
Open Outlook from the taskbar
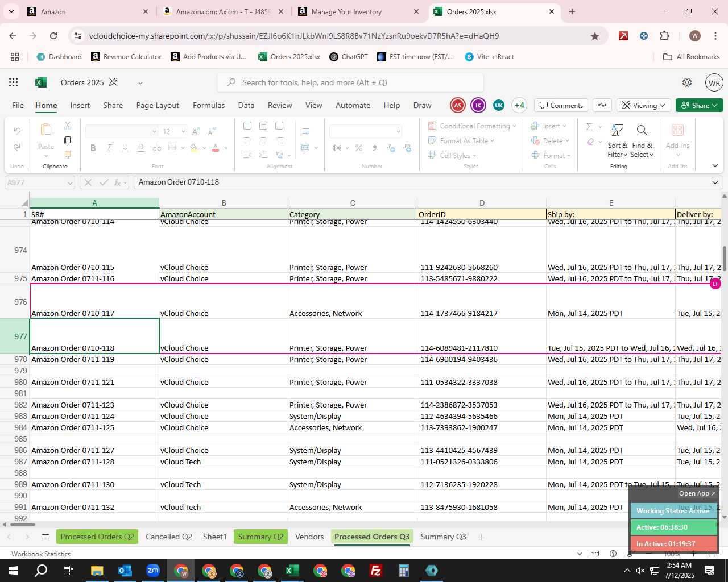coord(125,571)
